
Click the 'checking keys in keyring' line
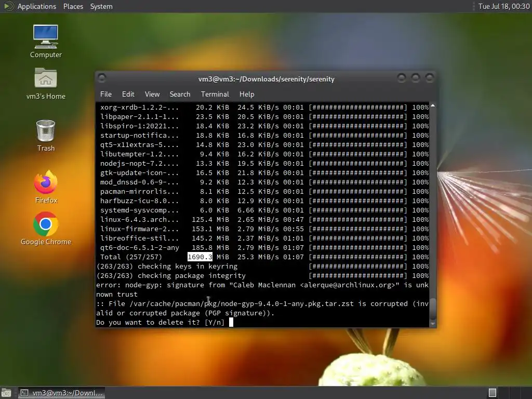point(262,267)
